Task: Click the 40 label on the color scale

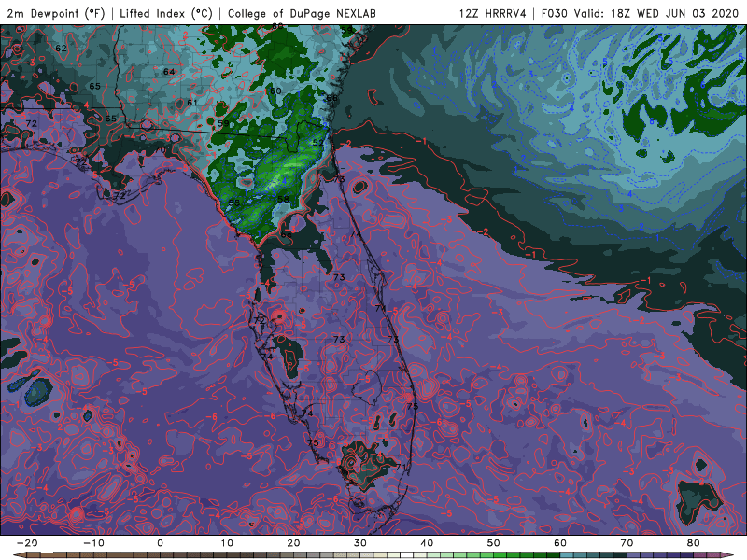Action: 427,543
